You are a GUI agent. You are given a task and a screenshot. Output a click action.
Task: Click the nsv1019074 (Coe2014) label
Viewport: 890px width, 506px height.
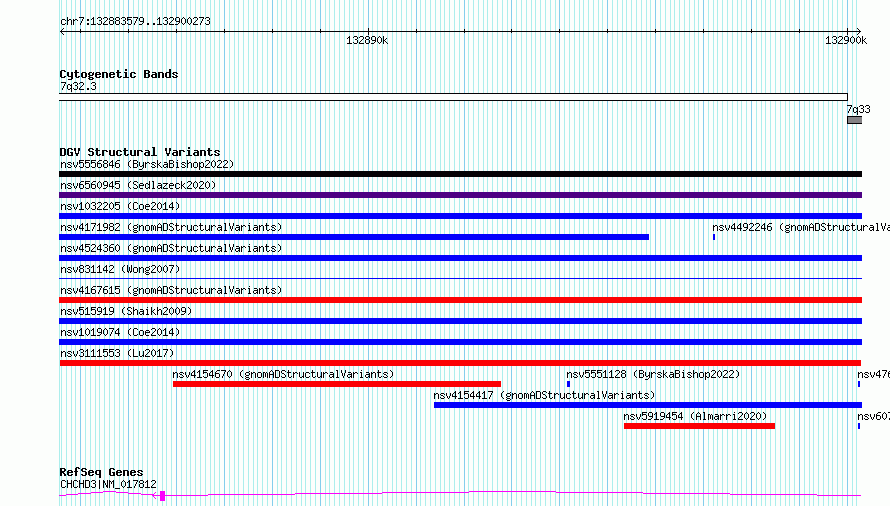120,332
